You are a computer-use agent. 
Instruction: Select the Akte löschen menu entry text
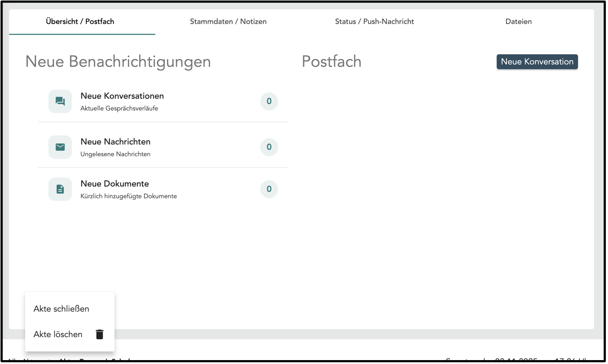pyautogui.click(x=58, y=335)
